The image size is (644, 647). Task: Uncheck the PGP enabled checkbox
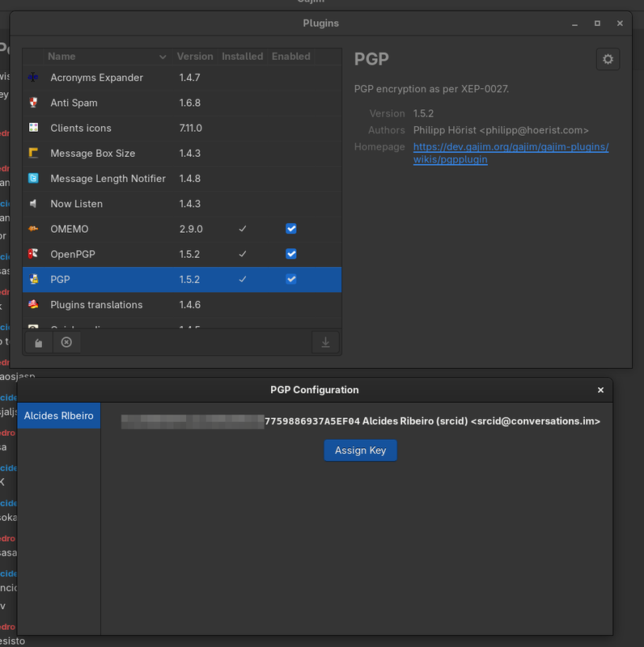point(291,279)
